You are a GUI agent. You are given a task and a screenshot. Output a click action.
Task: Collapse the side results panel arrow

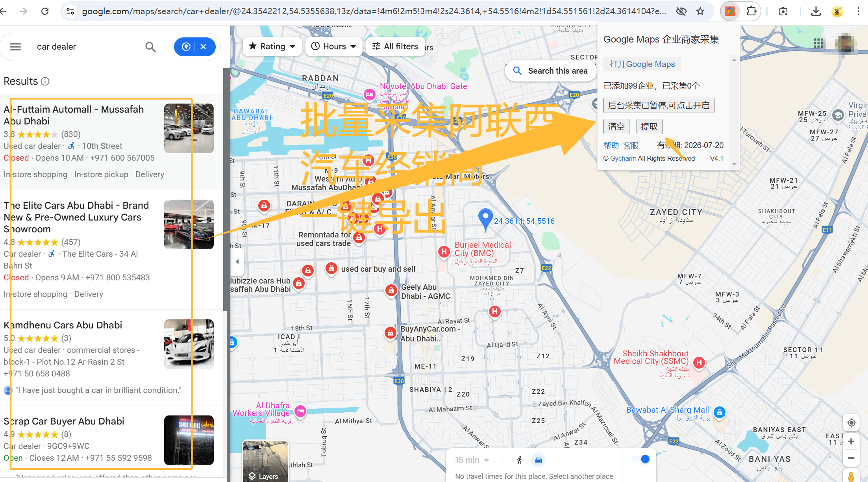click(x=237, y=261)
